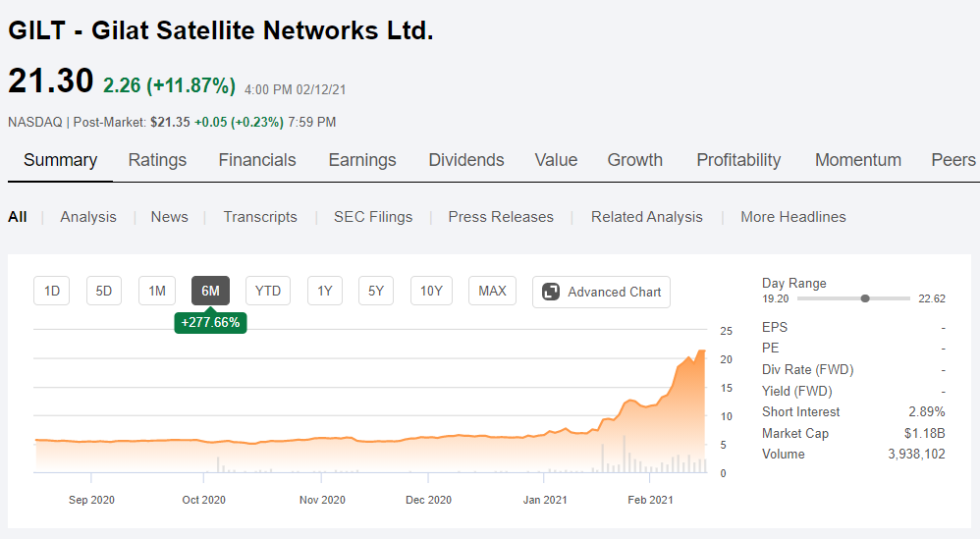Click the PE label
Viewport: 980px width, 539px height.
tap(770, 348)
